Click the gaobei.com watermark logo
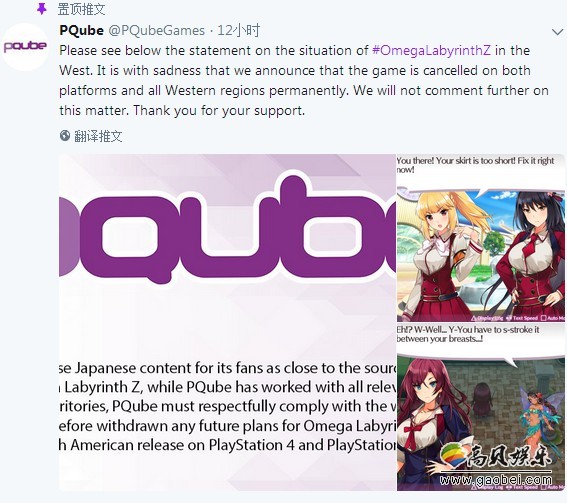This screenshot has width=567, height=503. tap(495, 465)
